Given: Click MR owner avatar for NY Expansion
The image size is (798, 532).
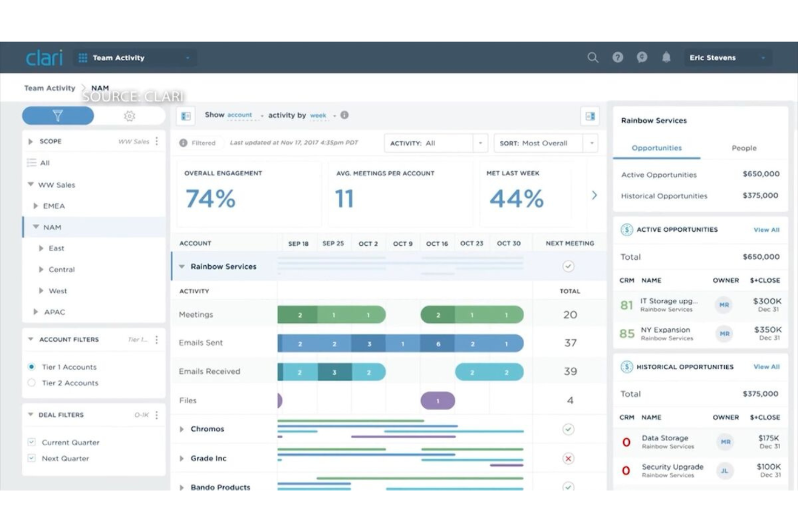Looking at the screenshot, I should [x=724, y=334].
